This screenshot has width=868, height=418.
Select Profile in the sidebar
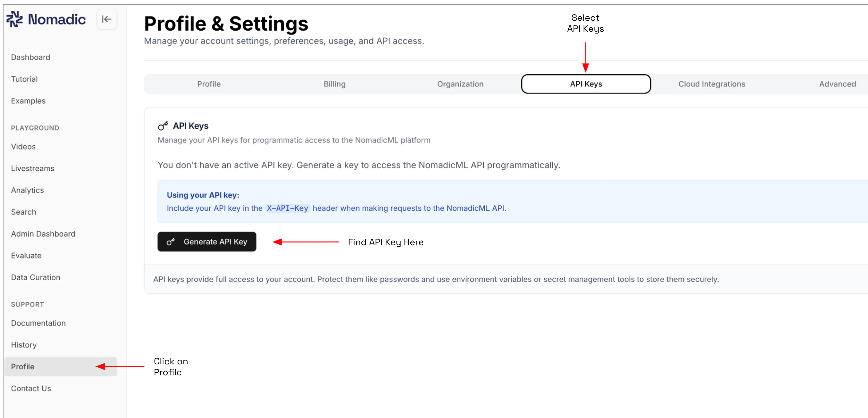tap(61, 367)
